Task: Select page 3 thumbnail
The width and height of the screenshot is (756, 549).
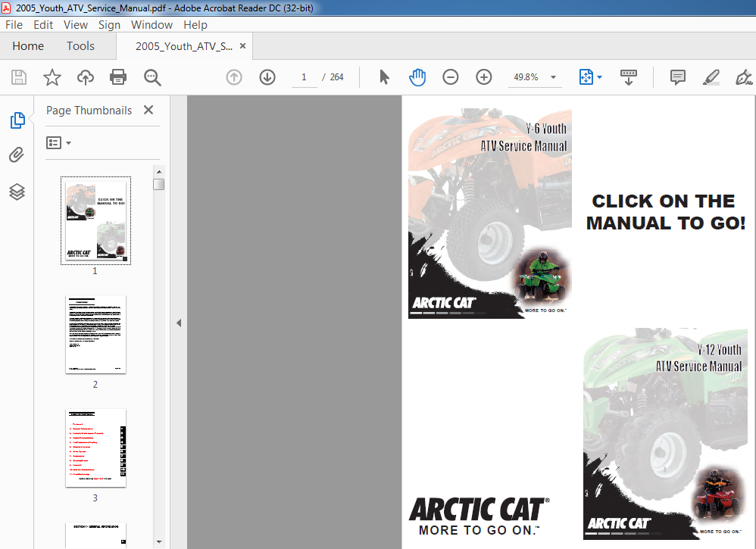Action: tap(95, 448)
